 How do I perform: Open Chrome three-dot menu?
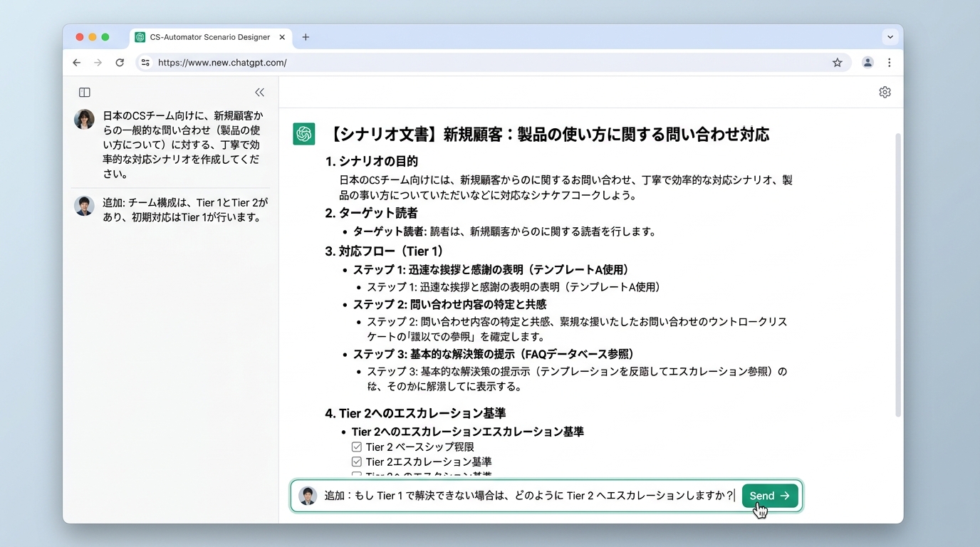pos(889,63)
